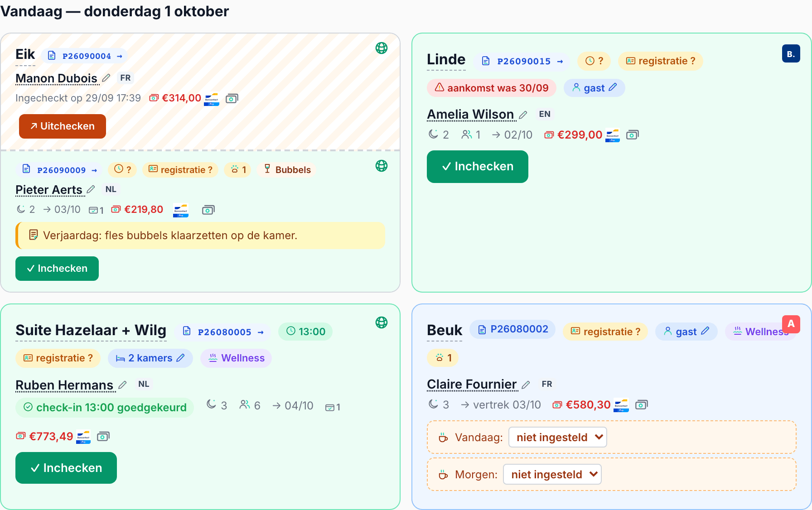Click Uitchecken for Manon Dubois
Screen dimensions: 812x510
[63, 126]
